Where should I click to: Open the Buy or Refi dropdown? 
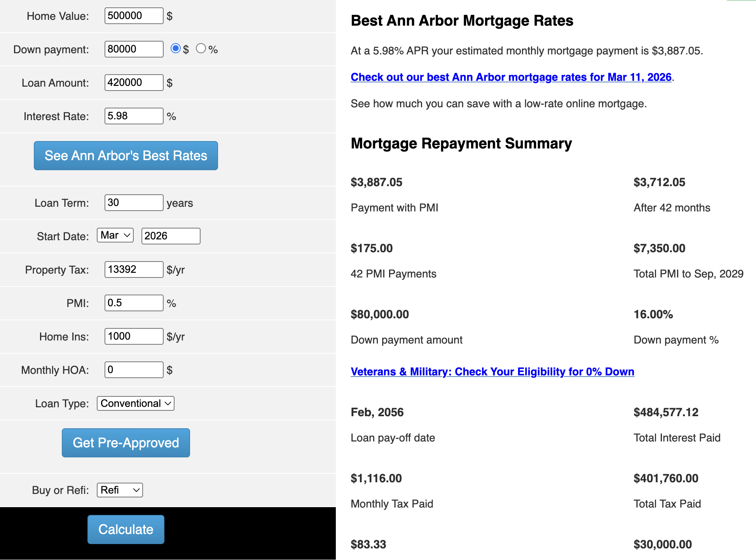click(120, 490)
